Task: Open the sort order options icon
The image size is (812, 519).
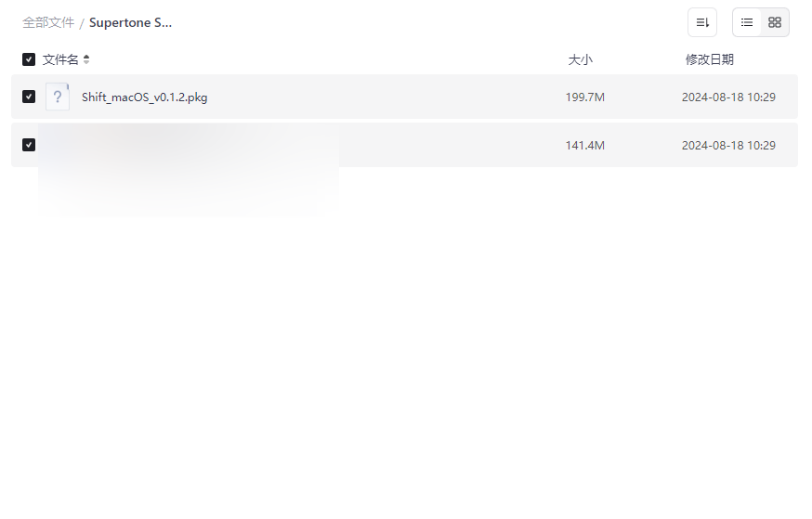Action: 702,22
